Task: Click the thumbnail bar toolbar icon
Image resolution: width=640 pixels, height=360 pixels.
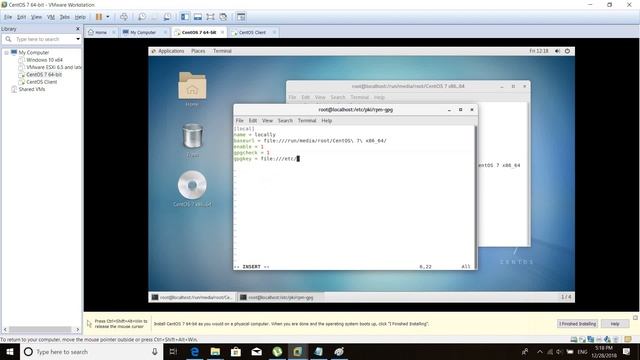Action: 198,17
